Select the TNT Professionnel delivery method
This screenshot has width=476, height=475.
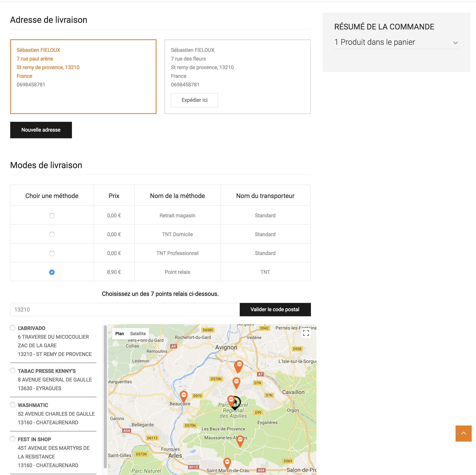(52, 253)
